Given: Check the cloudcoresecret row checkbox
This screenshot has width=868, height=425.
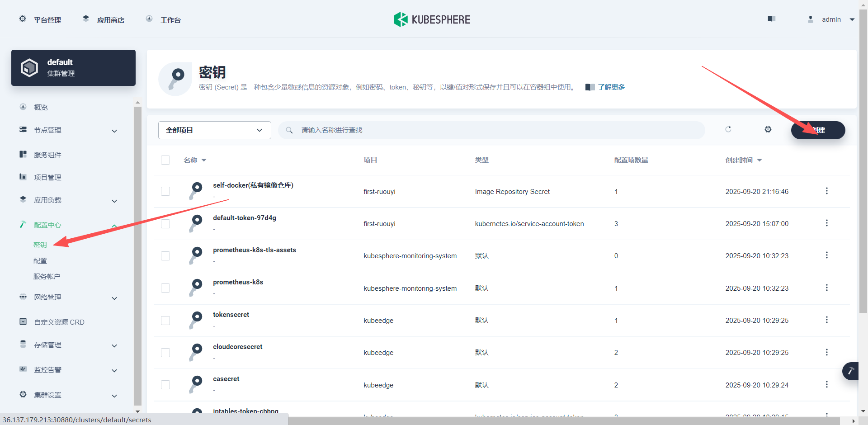Looking at the screenshot, I should coord(165,353).
